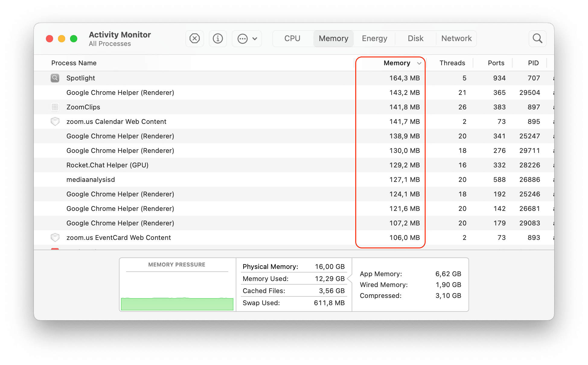Select the ZoomClips process row
The image size is (588, 365).
(x=294, y=107)
